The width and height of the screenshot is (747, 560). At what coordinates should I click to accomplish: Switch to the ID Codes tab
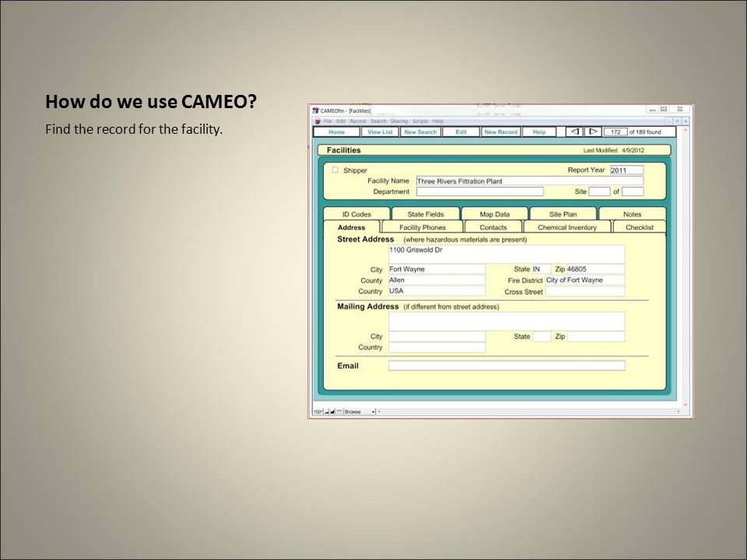[356, 214]
